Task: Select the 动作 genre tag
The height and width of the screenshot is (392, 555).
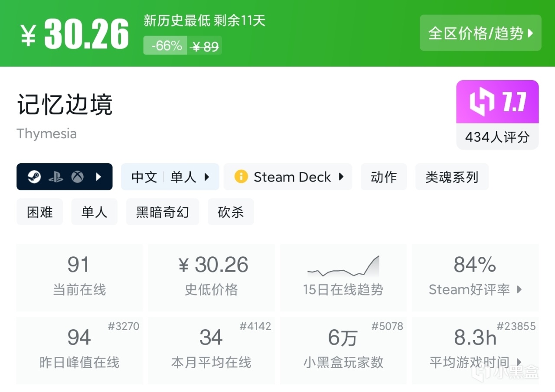Action: 384,177
